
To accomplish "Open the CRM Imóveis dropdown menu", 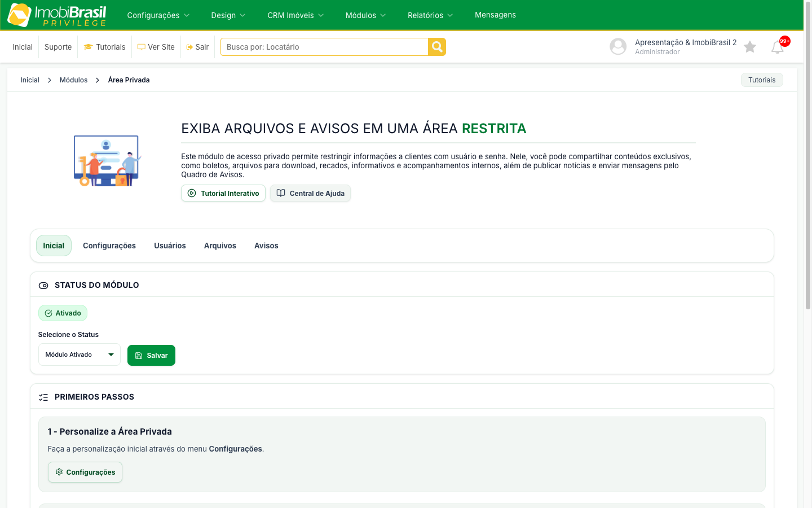I will click(296, 15).
